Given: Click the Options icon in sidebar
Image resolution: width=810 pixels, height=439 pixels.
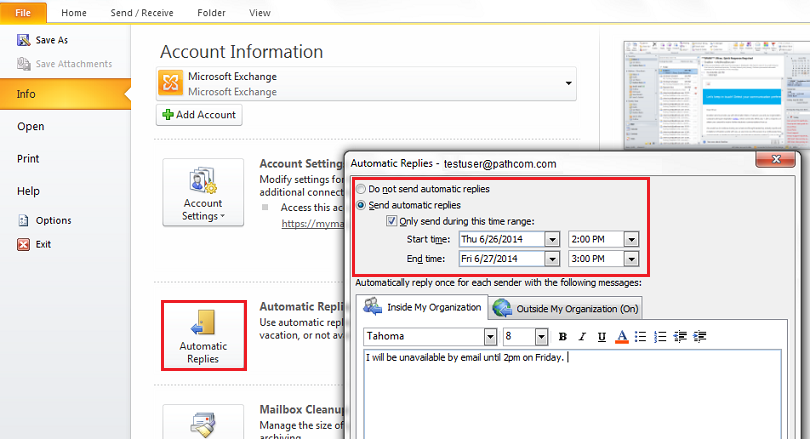Looking at the screenshot, I should pyautogui.click(x=23, y=221).
